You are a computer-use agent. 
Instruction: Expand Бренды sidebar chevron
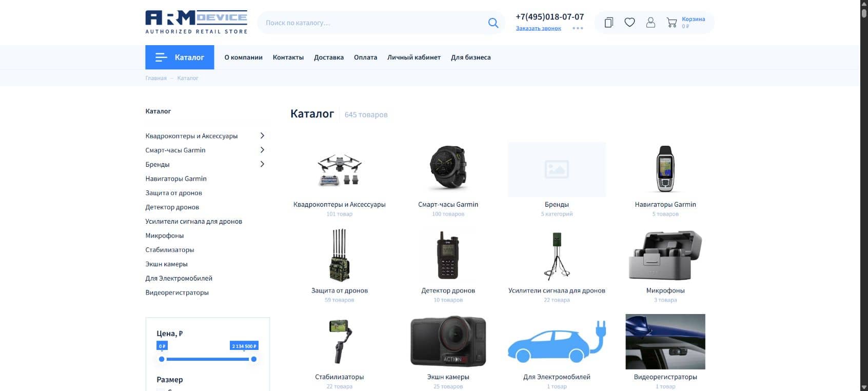pos(262,164)
